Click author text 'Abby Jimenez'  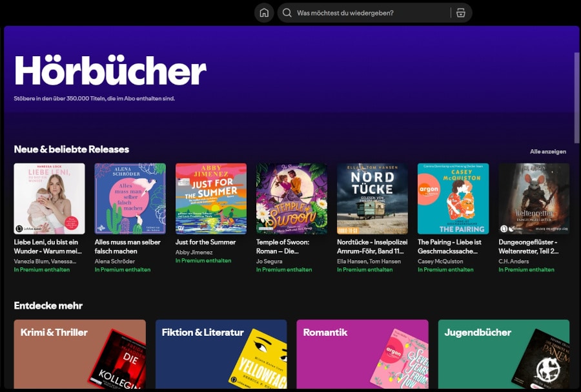point(194,253)
